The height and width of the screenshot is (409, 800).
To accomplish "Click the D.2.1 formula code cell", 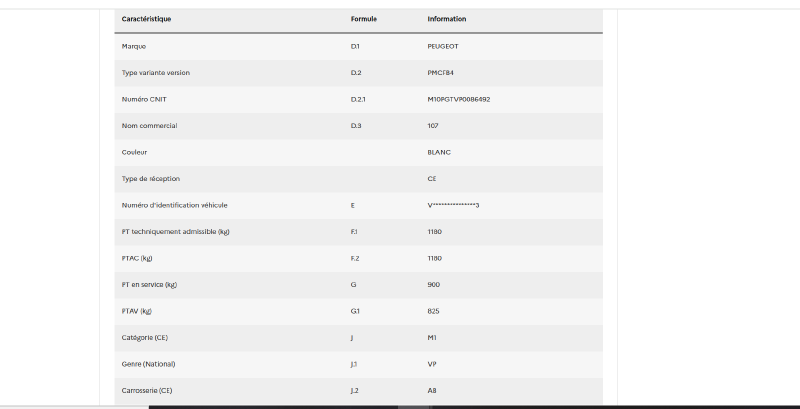I will coord(358,99).
